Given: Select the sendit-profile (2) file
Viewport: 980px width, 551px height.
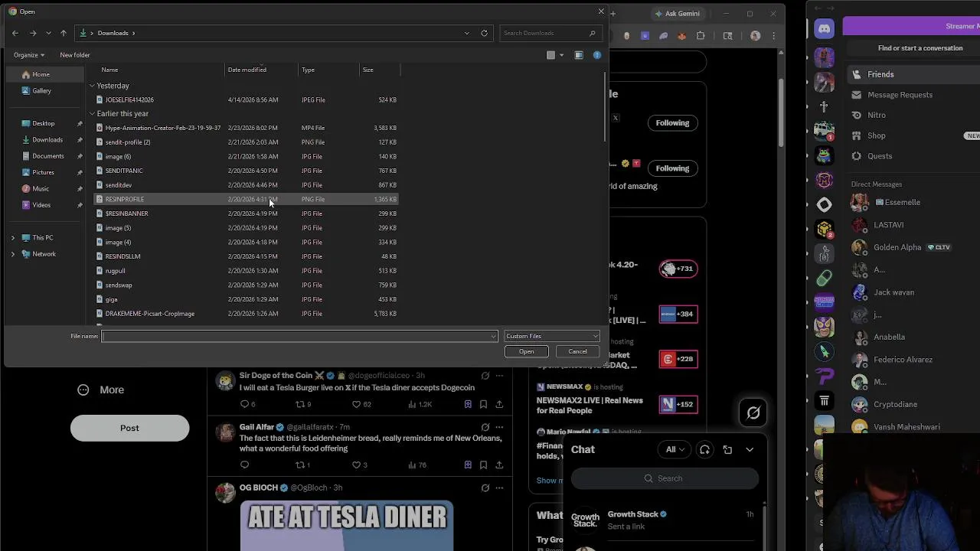Looking at the screenshot, I should click(246, 142).
